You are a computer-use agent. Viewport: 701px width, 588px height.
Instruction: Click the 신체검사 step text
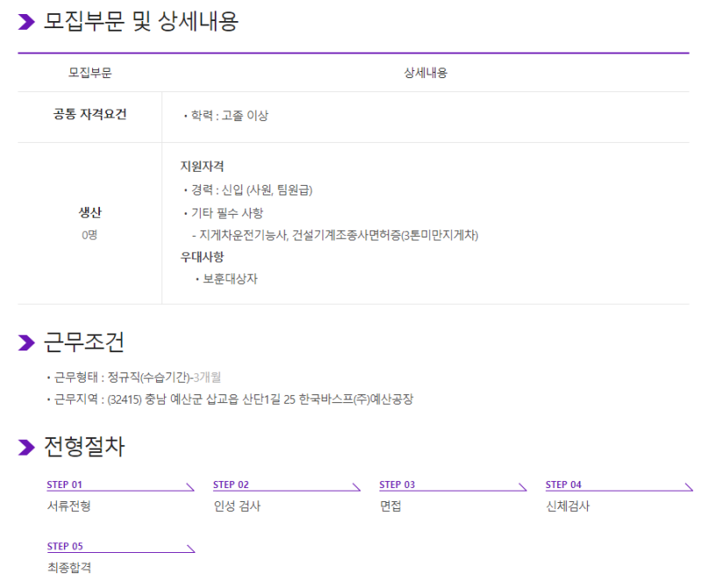568,506
